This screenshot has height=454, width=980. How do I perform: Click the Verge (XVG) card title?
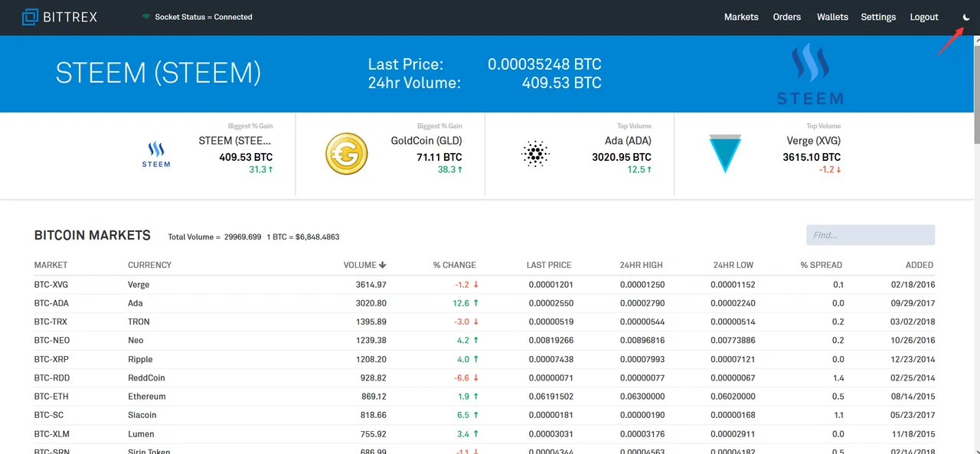pos(814,141)
